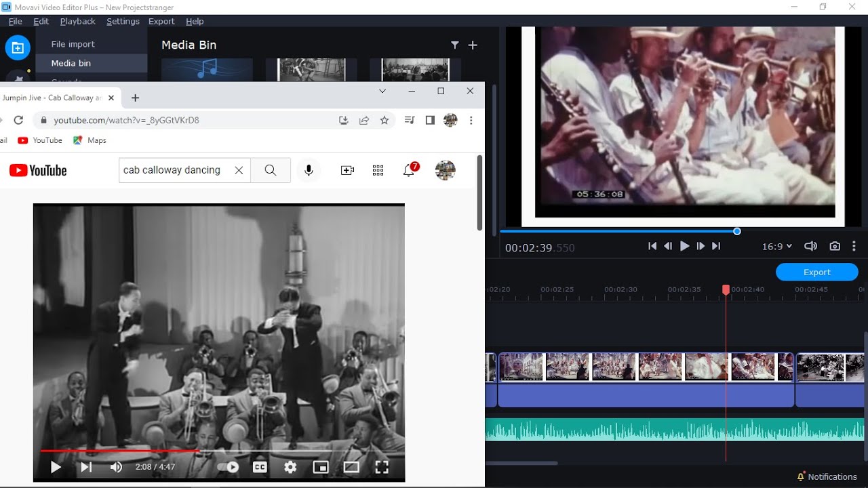The image size is (868, 488).
Task: Enter YouTube full screen
Action: click(x=382, y=467)
